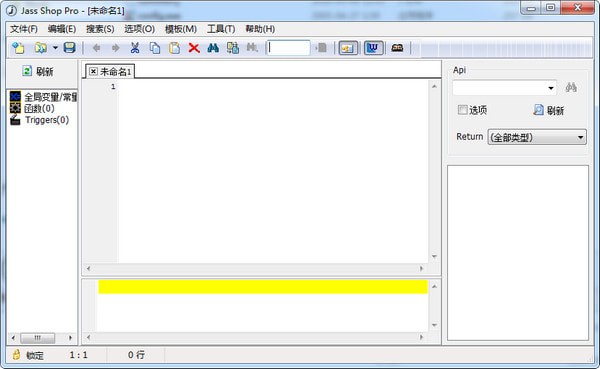Click the yellow highlighted output line
600x369 pixels.
pyautogui.click(x=263, y=287)
